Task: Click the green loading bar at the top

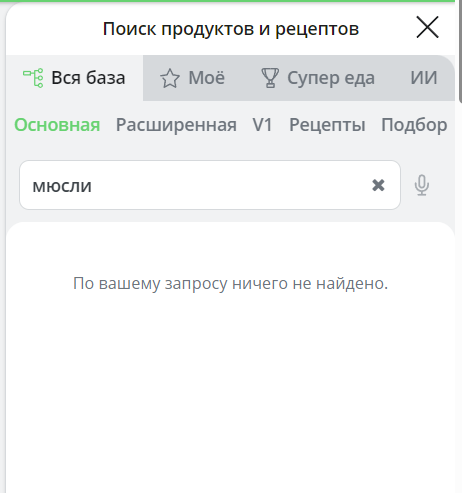Action: (x=227, y=1)
